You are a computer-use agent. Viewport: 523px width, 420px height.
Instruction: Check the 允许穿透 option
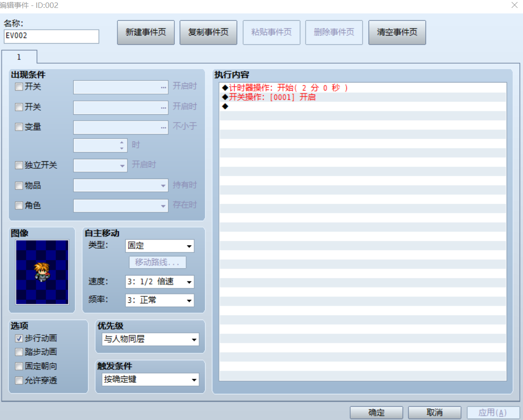point(19,380)
